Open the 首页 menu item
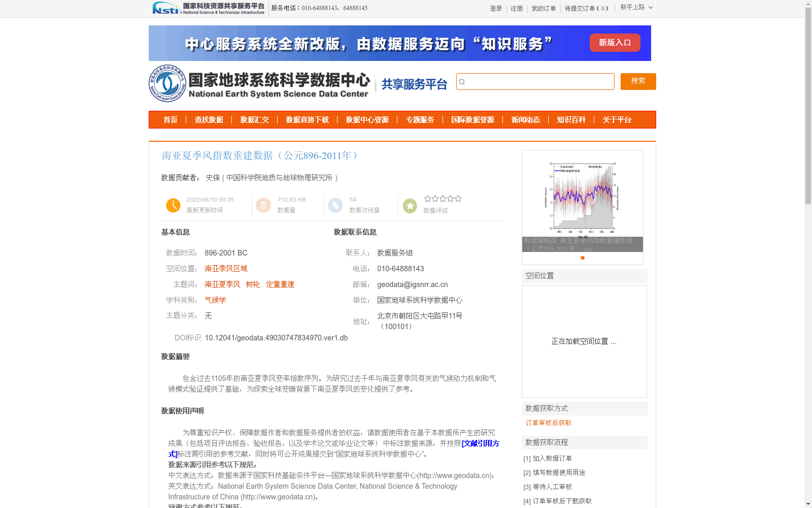812x508 pixels. tap(171, 120)
